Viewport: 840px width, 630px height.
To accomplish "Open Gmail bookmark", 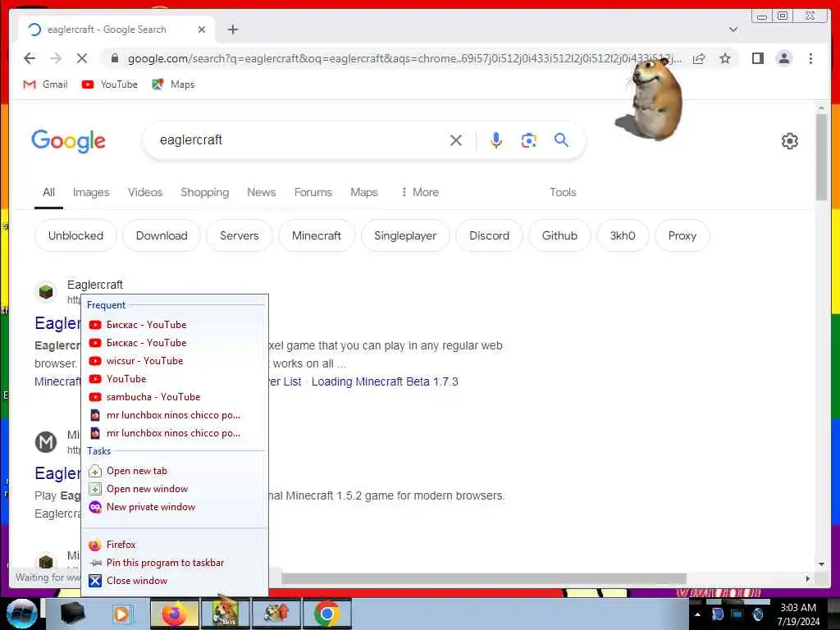I will tap(46, 84).
